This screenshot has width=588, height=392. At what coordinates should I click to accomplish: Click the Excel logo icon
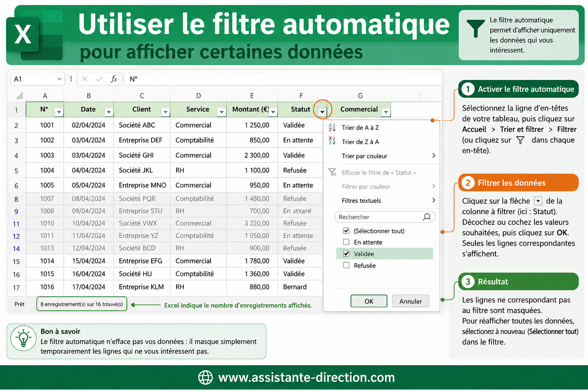34,35
